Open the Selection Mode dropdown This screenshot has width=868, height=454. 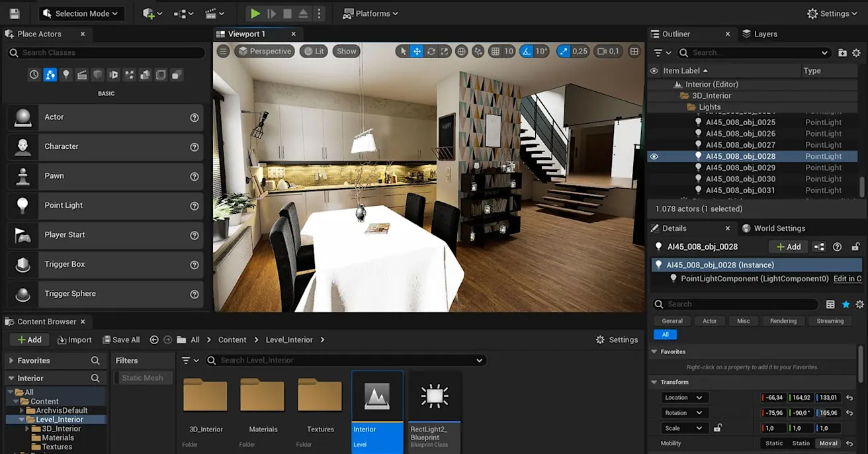point(80,13)
